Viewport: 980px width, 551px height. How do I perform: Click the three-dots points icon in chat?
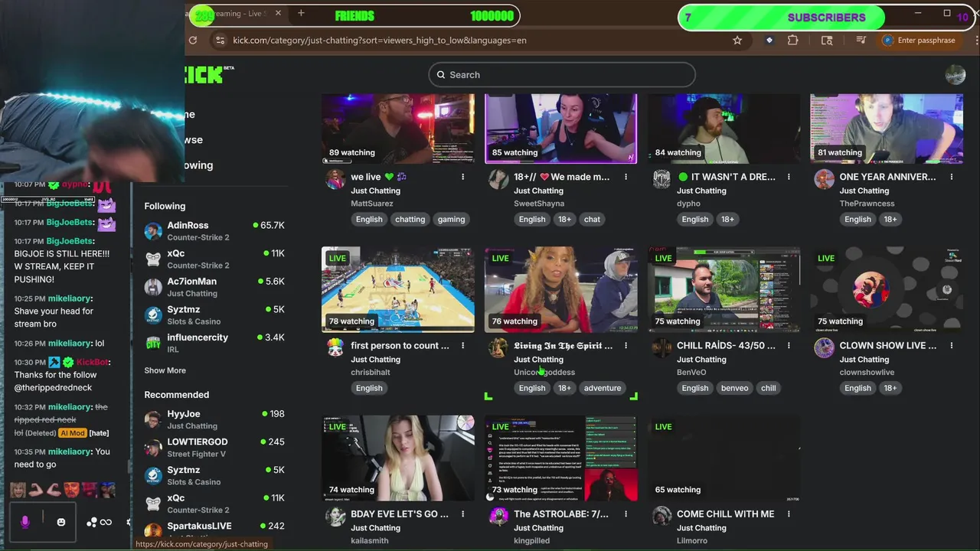91,522
